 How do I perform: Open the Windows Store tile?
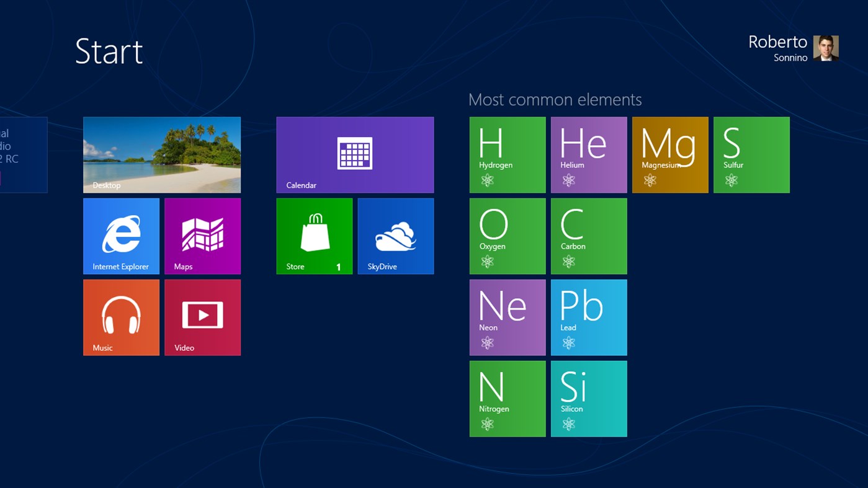[314, 236]
